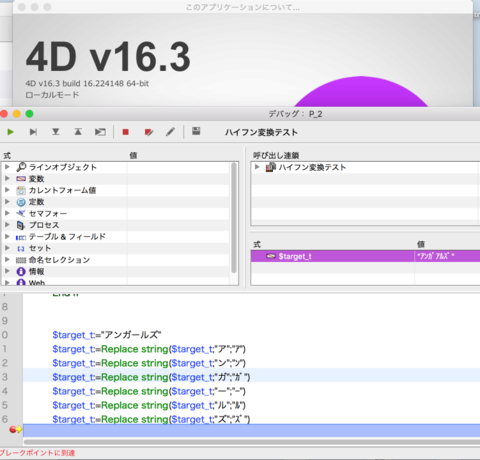Expand the 情報 tree node

click(7, 271)
